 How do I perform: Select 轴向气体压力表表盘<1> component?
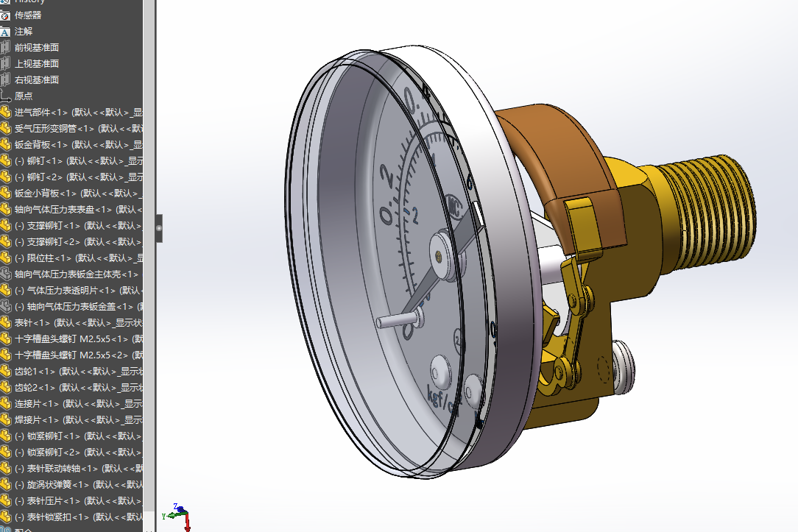pos(79,210)
